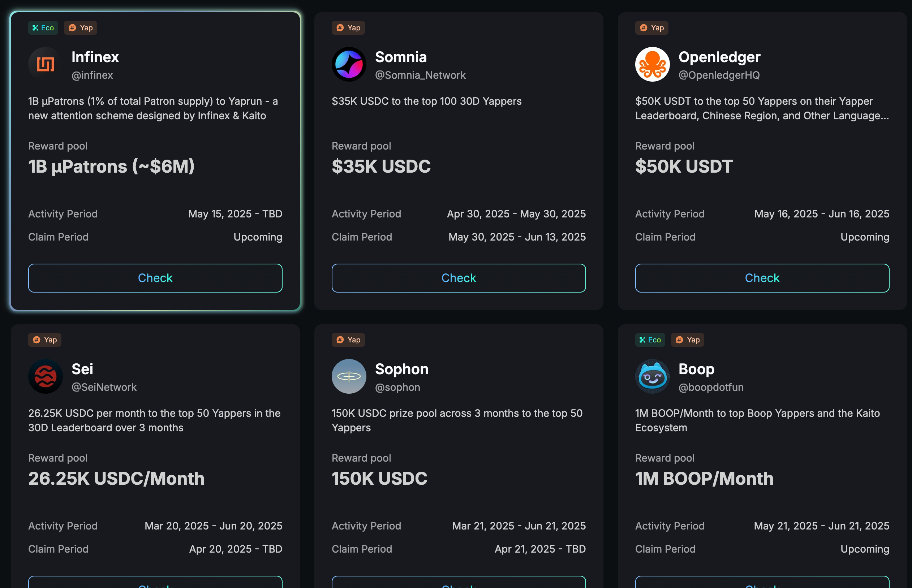Click the Sophon circular logo
This screenshot has width=912, height=588.
pos(349,376)
